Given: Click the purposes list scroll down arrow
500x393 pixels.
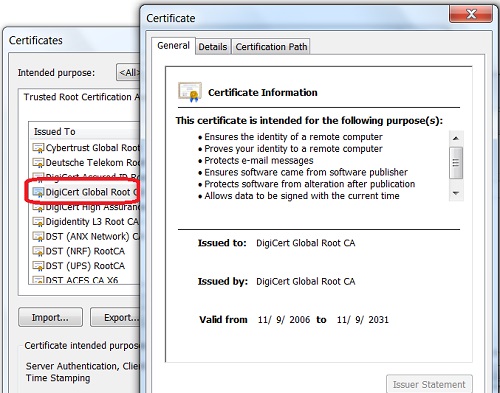Looking at the screenshot, I should click(x=456, y=193).
